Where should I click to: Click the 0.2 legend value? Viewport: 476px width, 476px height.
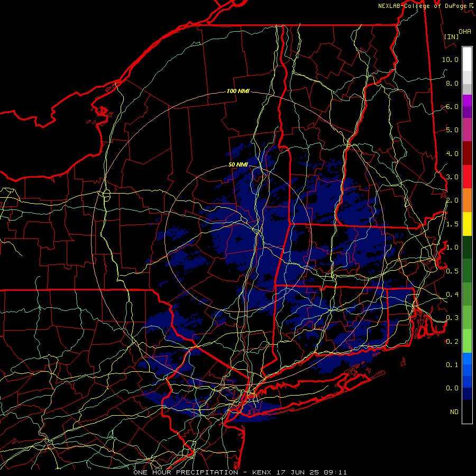click(x=452, y=342)
